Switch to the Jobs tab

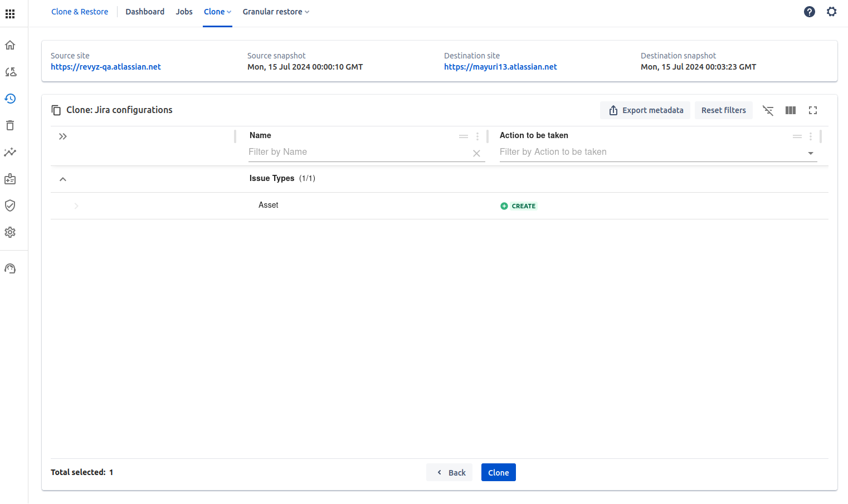[x=184, y=12]
